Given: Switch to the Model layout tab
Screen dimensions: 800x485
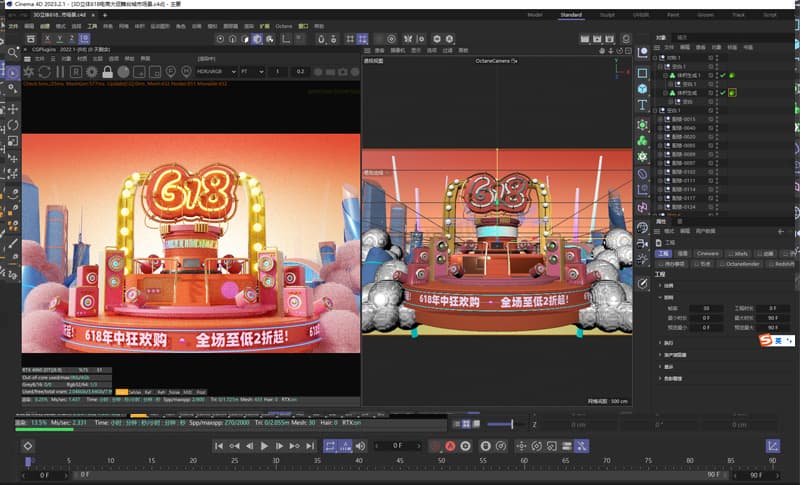Looking at the screenshot, I should (x=535, y=15).
